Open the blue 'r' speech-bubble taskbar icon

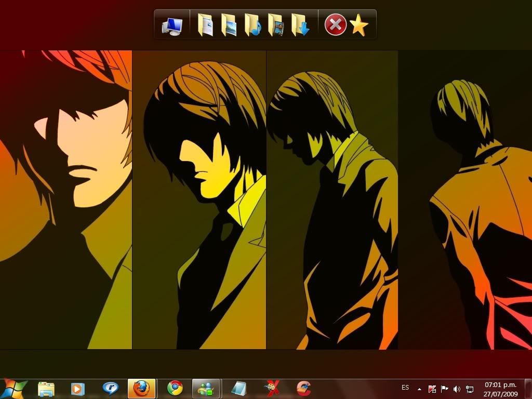point(110,389)
